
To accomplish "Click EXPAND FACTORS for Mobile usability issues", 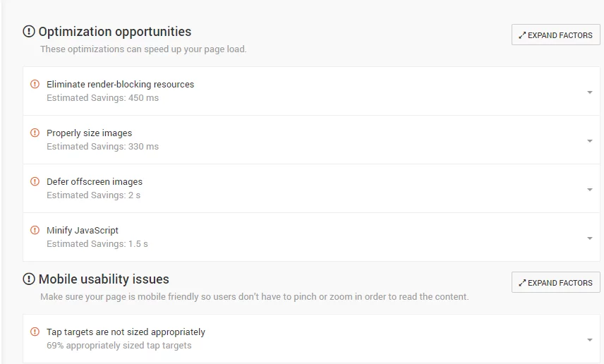I will 555,282.
